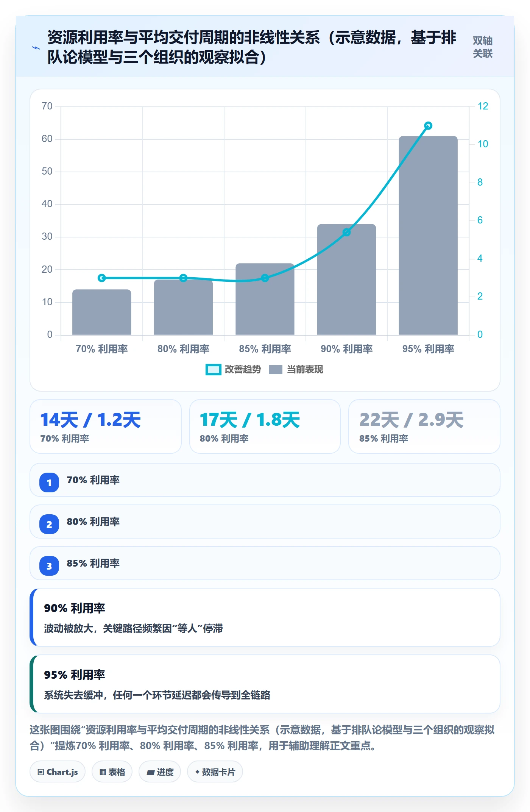Screen dimensions: 530x812
Task: Toggle the 当前表现 legend swatch
Action: pos(276,370)
